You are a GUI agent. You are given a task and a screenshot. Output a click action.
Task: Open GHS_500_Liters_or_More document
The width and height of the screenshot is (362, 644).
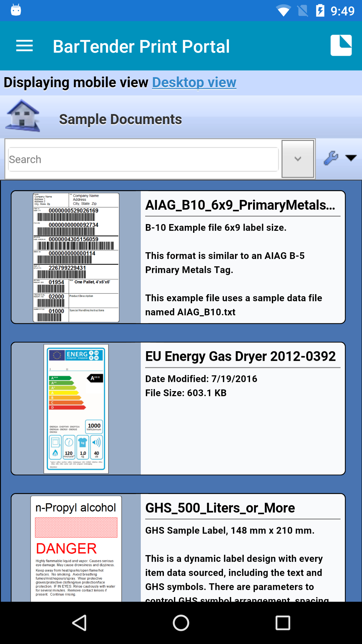(220, 508)
